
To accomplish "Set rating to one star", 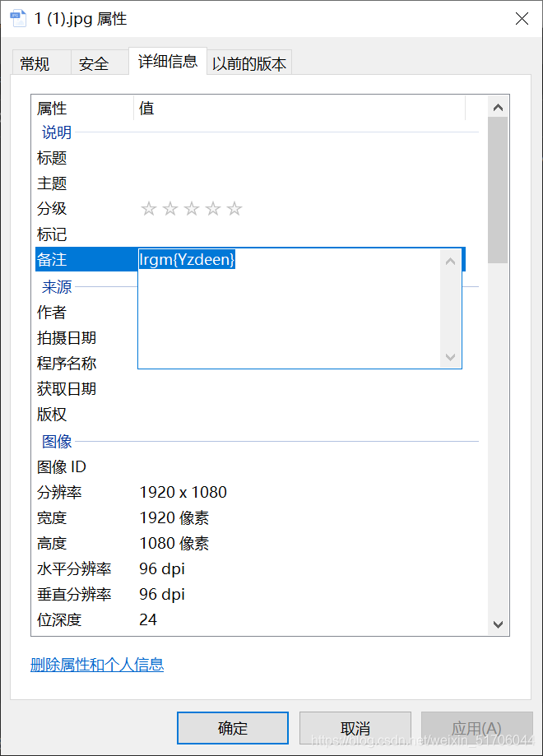I will 149,209.
